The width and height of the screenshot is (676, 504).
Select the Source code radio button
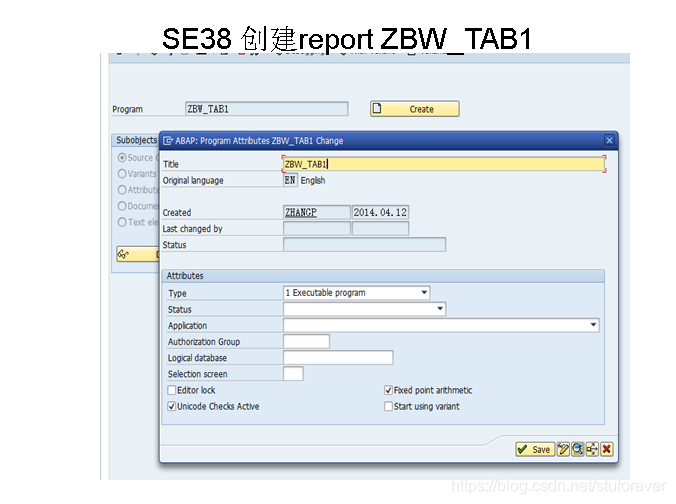tap(122, 158)
